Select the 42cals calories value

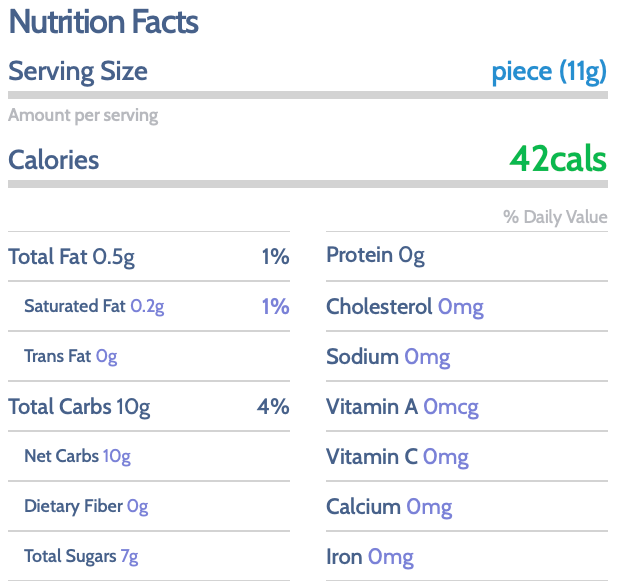click(558, 159)
